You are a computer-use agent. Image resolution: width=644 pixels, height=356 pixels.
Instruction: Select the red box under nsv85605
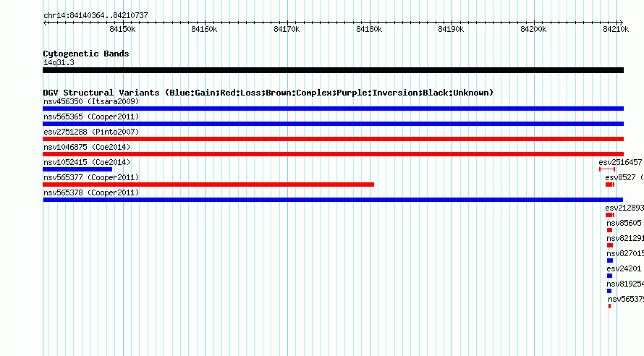(609, 230)
